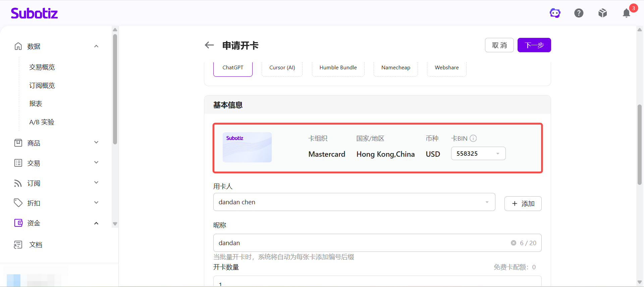Image resolution: width=644 pixels, height=287 pixels.
Task: Click the 国家/地区 column label
Action: 370,138
